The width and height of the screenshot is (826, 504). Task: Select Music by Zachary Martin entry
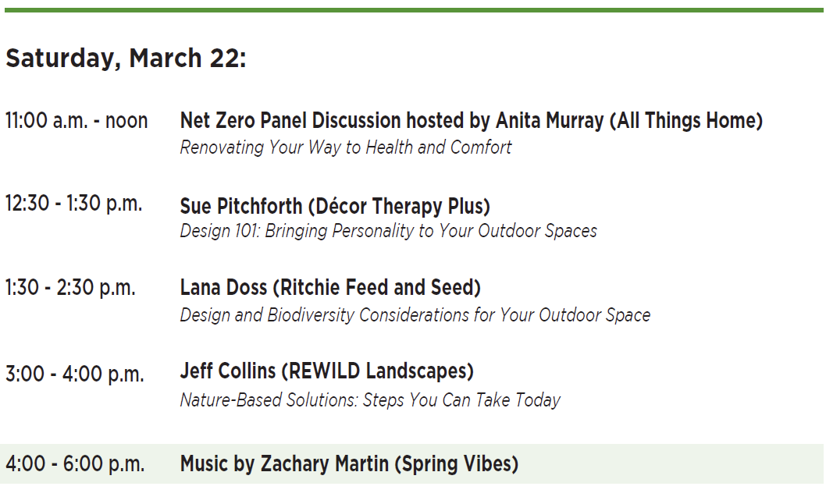point(284,464)
